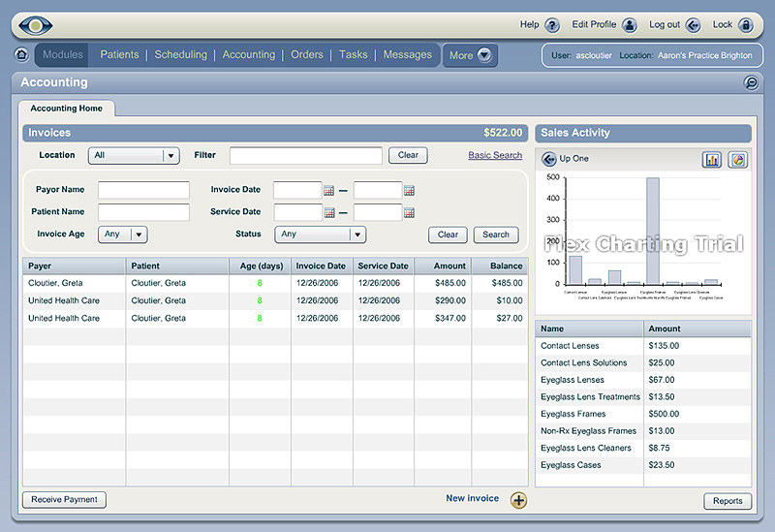This screenshot has height=532, width=775.
Task: Open the Scheduling module
Action: pos(181,54)
